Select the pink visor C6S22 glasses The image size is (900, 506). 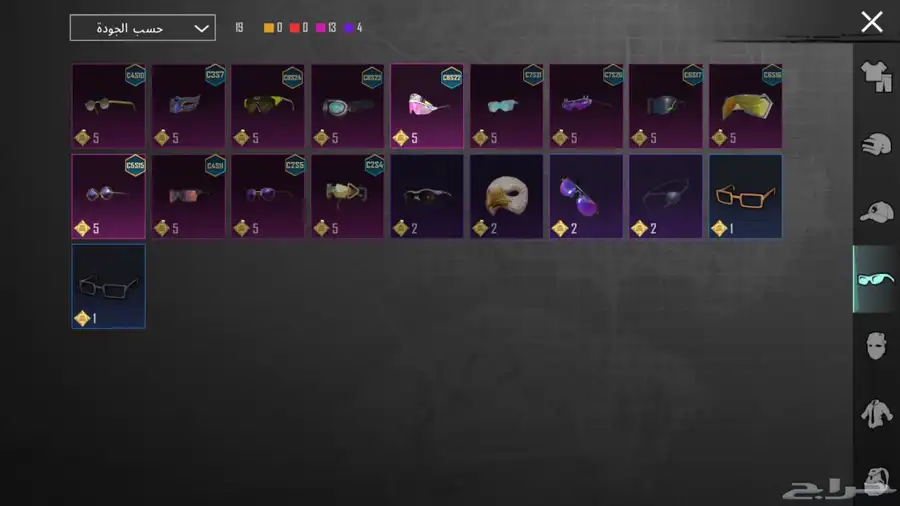pos(427,106)
